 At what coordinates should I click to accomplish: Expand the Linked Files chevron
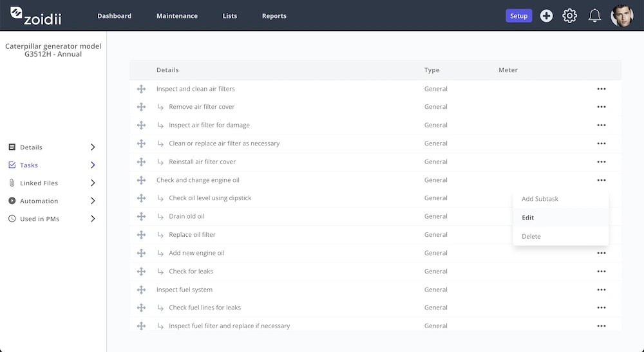(x=93, y=183)
